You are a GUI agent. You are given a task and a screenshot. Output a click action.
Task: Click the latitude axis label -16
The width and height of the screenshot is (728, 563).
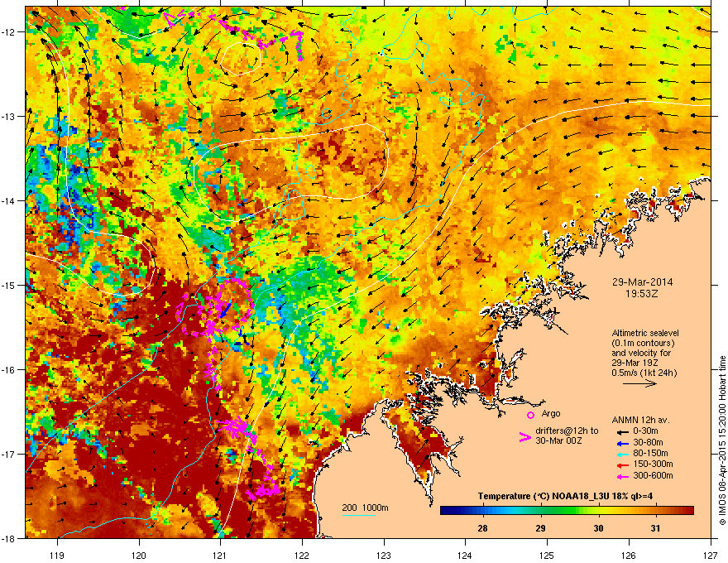click(9, 369)
